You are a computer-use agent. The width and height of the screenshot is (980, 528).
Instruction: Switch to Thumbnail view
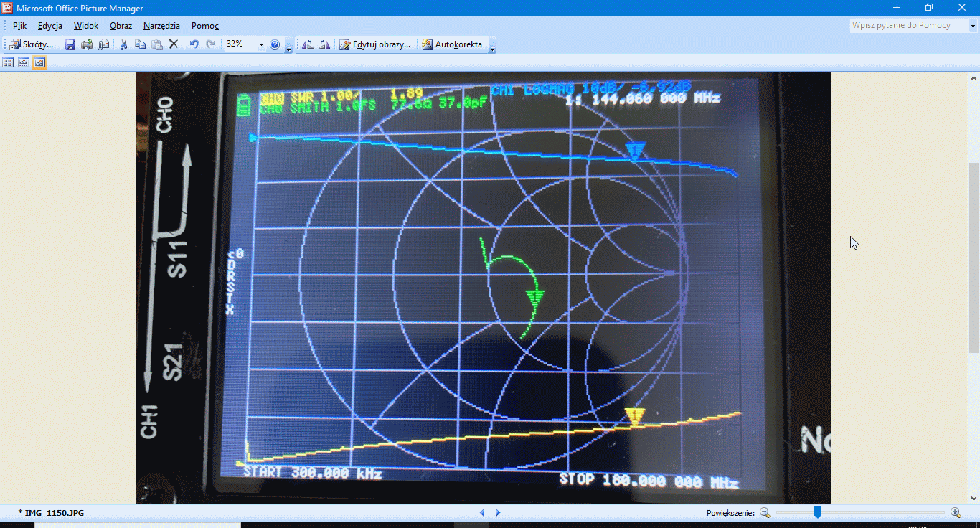(9, 62)
